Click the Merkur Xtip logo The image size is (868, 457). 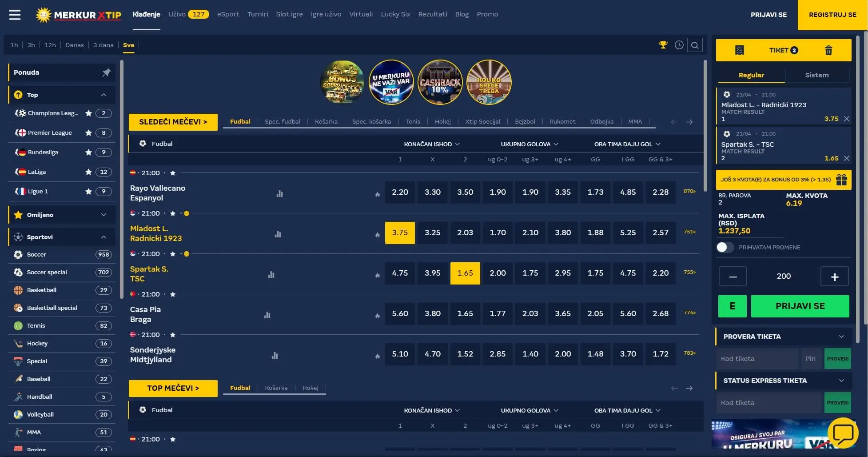(x=78, y=15)
